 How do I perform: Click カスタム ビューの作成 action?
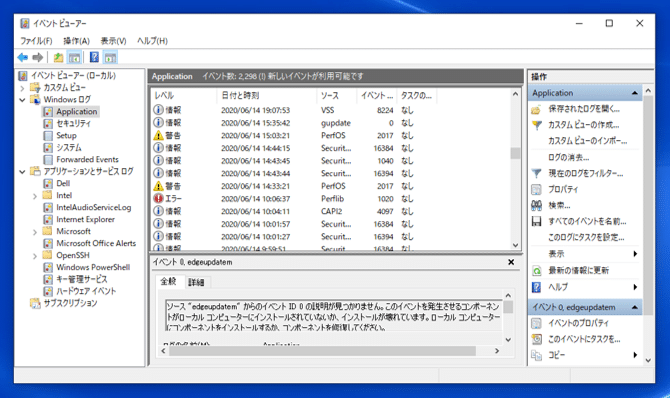tap(584, 125)
